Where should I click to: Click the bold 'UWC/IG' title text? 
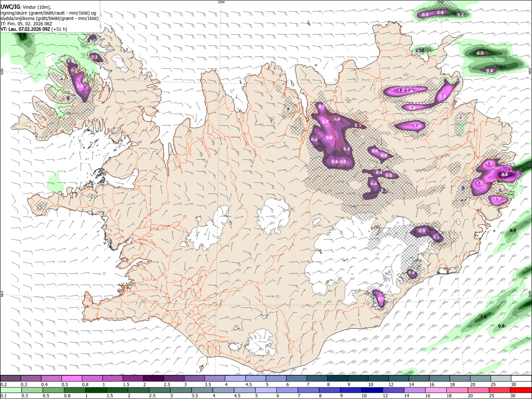click(10, 7)
